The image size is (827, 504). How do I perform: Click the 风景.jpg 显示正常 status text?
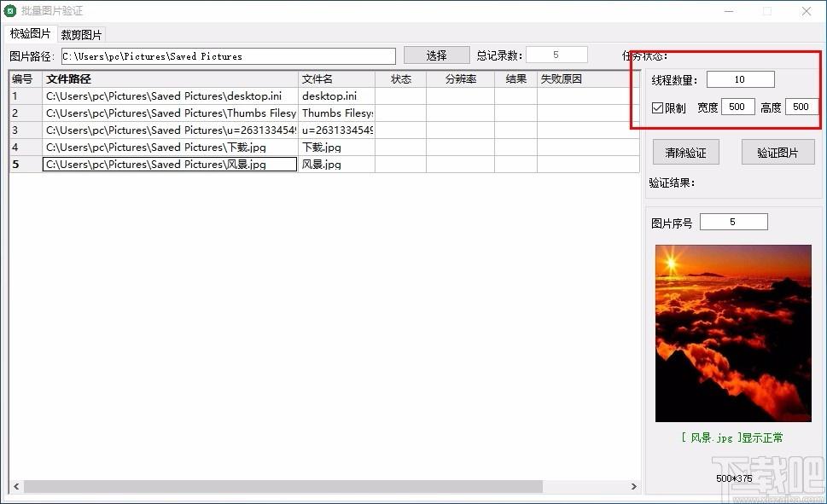pyautogui.click(x=732, y=437)
